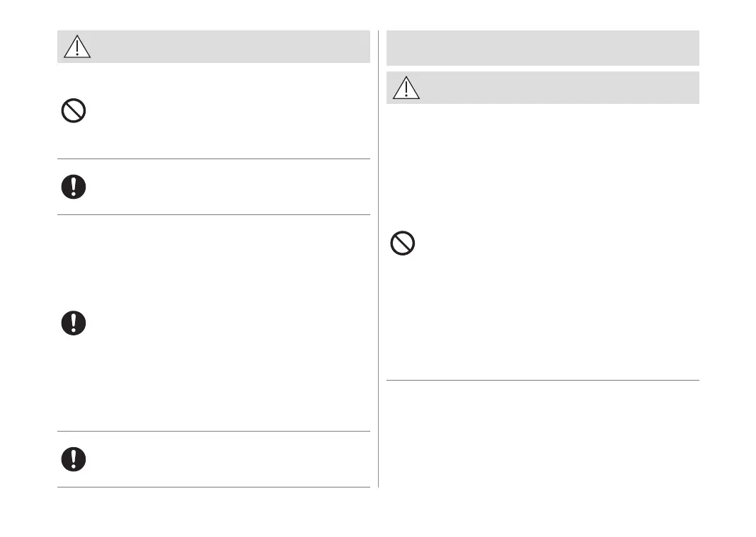Click the gray header banner in the left column

click(x=227, y=46)
